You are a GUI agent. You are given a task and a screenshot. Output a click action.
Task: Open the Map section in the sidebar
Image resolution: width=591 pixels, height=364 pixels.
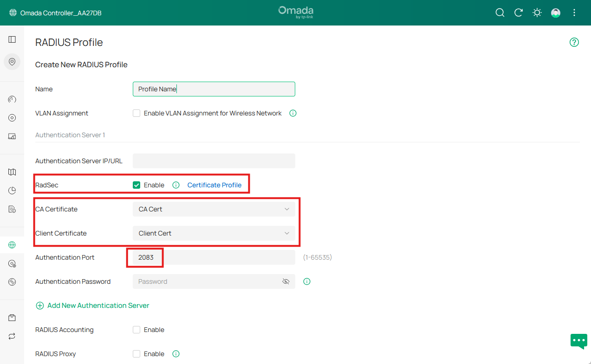[12, 172]
